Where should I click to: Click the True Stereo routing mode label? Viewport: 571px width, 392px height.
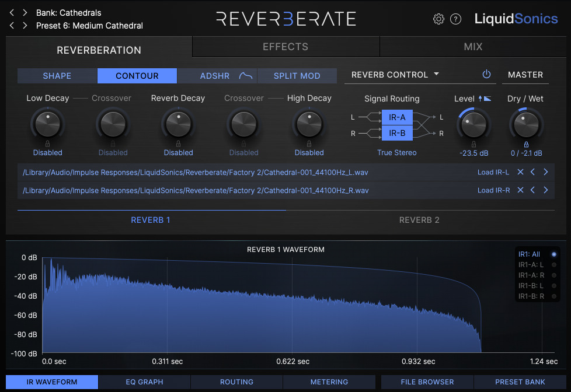click(396, 152)
